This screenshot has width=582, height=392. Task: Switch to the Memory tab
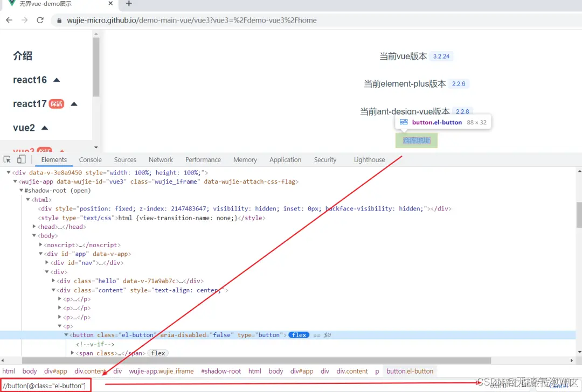(245, 160)
